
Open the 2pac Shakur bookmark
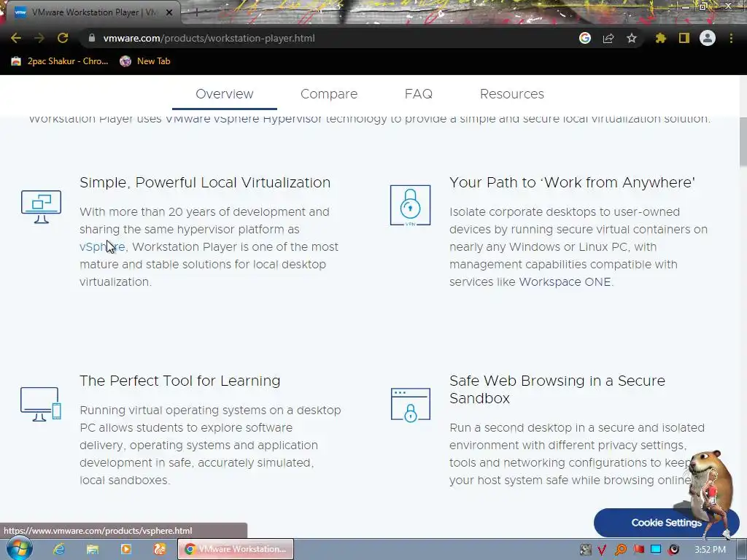point(60,61)
